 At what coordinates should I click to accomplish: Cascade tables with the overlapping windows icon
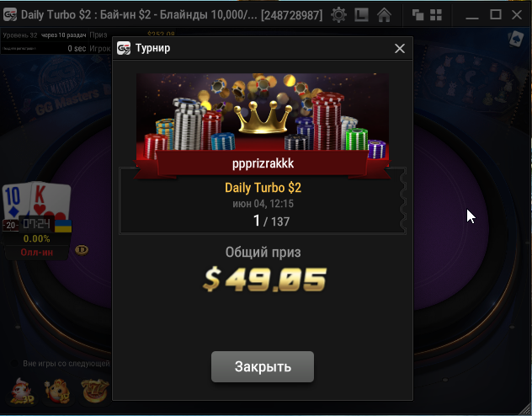(418, 15)
